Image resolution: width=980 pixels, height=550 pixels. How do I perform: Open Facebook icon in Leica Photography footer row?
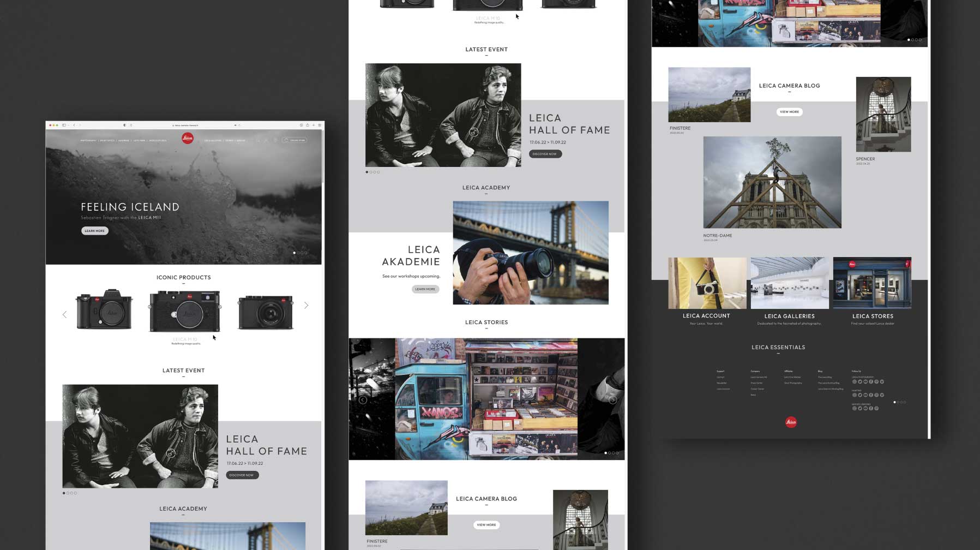tap(871, 381)
